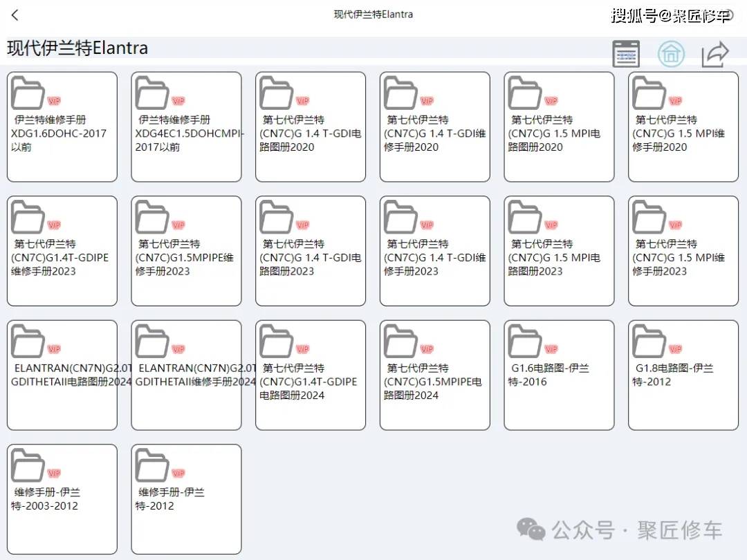Open folder (CN7C)G1.4T-GDIPE维修手册2023
This screenshot has height=560, width=747.
pyautogui.click(x=62, y=251)
